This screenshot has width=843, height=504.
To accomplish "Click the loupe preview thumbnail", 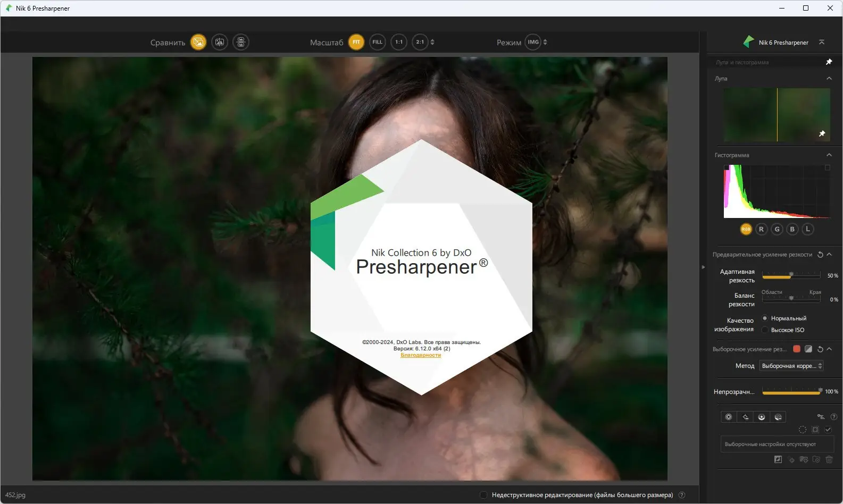I will pos(777,115).
